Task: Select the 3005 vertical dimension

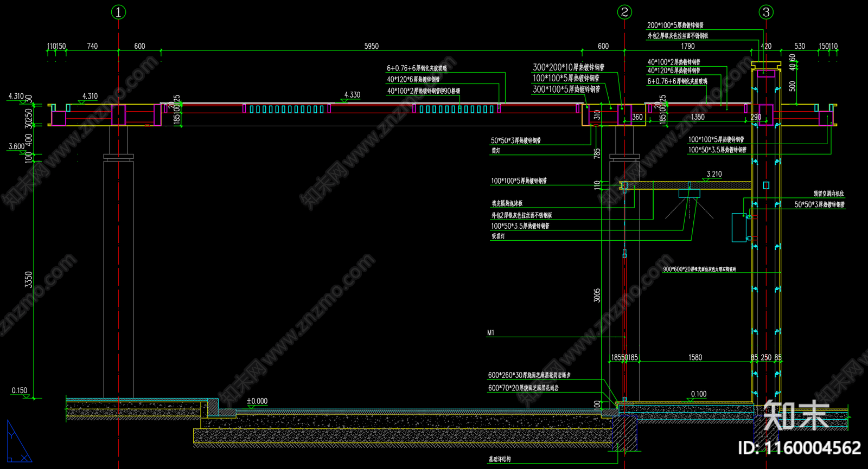Action: pyautogui.click(x=597, y=295)
